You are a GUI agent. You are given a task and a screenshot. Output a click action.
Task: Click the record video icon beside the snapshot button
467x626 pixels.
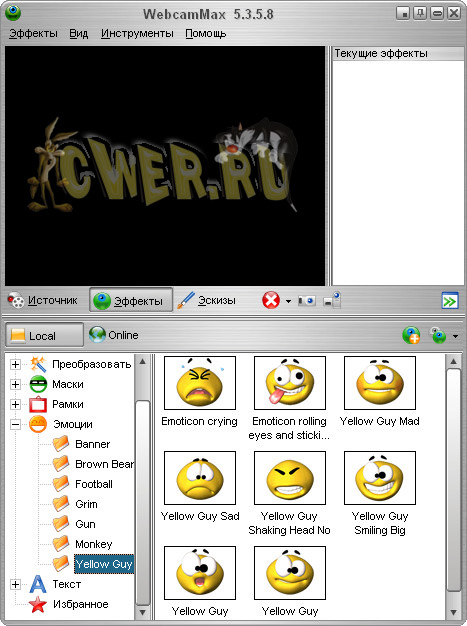332,300
